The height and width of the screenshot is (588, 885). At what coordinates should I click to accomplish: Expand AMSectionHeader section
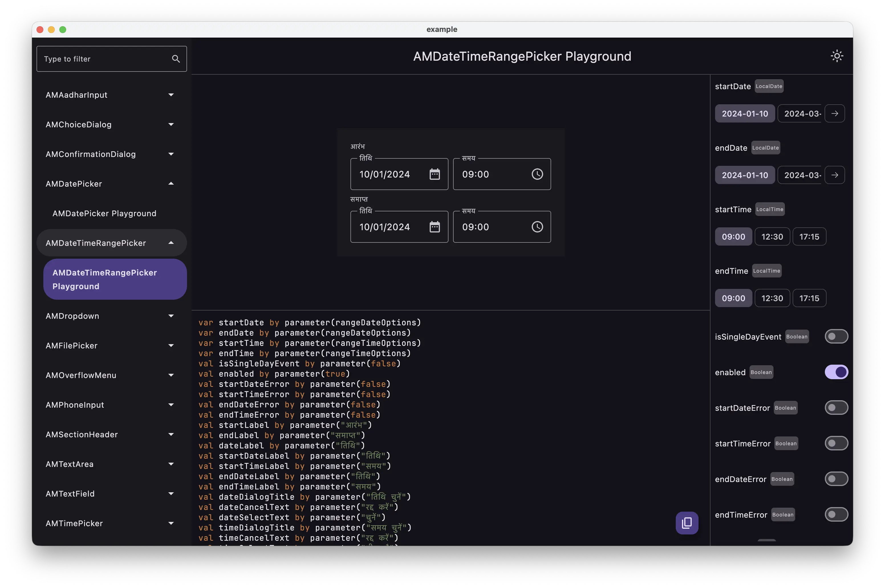[x=111, y=435]
